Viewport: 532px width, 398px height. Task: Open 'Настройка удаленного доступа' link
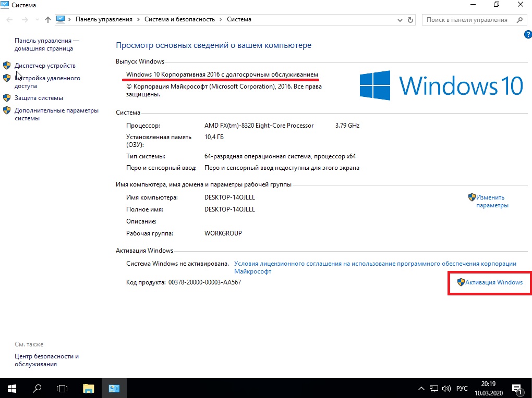pos(47,82)
